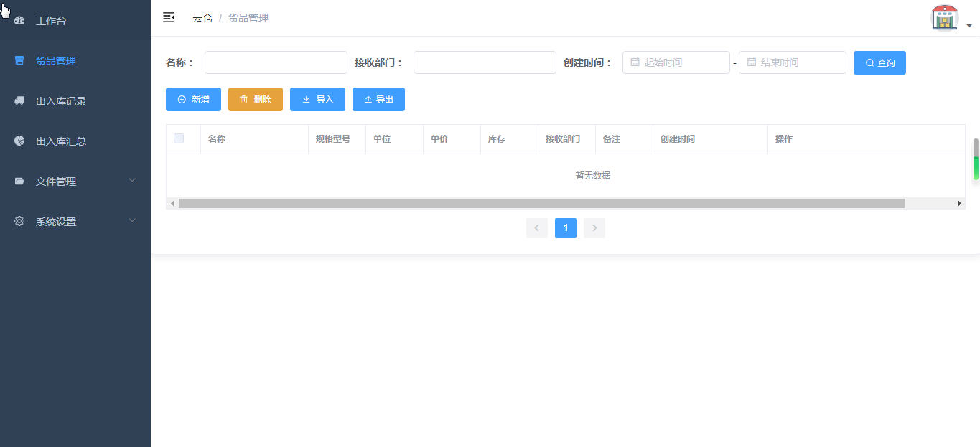This screenshot has height=447, width=980.
Task: Open the 文件管理 menu item
Action: (x=75, y=182)
